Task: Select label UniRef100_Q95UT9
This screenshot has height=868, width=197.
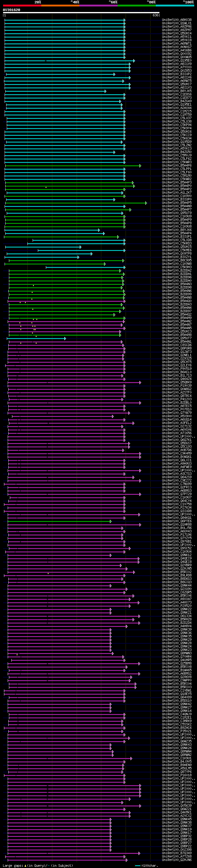Action: pyautogui.click(x=177, y=213)
